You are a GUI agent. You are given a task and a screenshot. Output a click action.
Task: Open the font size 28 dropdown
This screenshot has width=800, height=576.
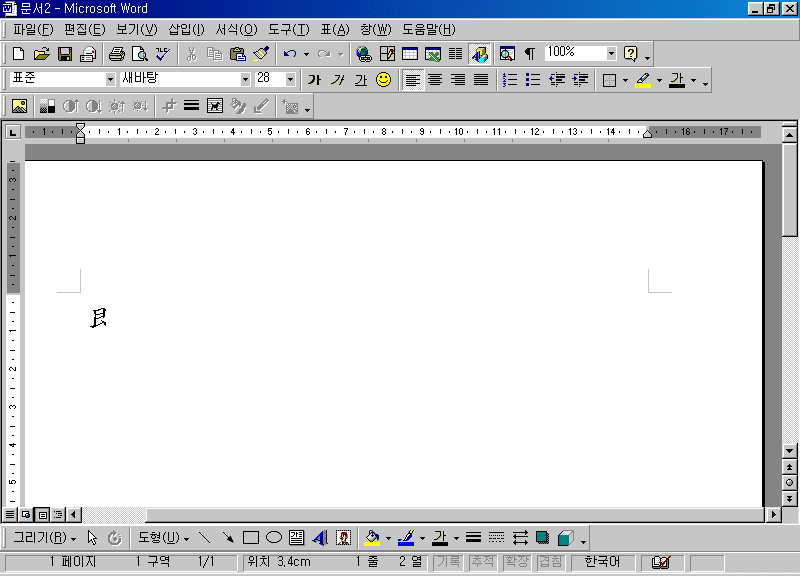[x=290, y=80]
